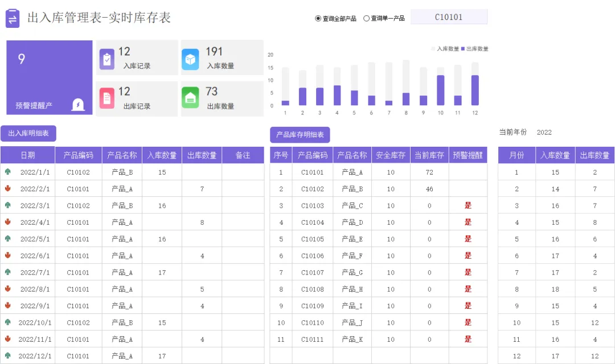Screen dimensions: 615x364
Task: Click date cell 2022/7/1
Action: (x=35, y=272)
